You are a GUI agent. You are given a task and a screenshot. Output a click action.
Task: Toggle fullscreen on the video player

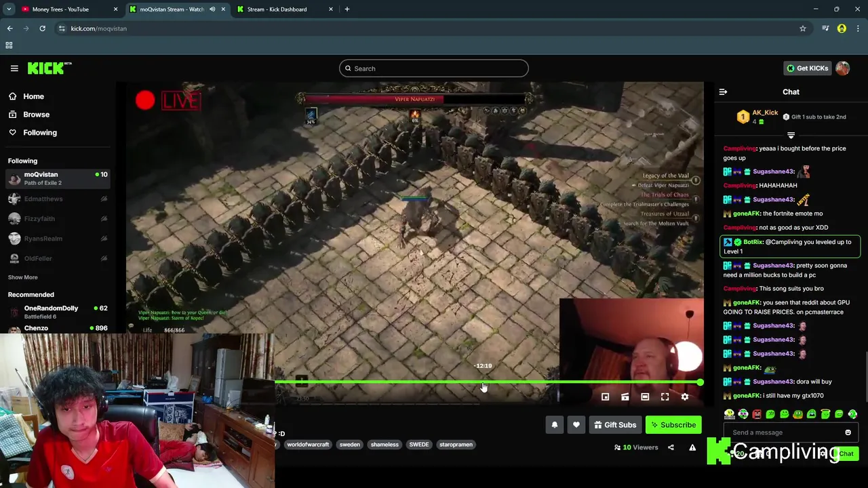coord(665,397)
